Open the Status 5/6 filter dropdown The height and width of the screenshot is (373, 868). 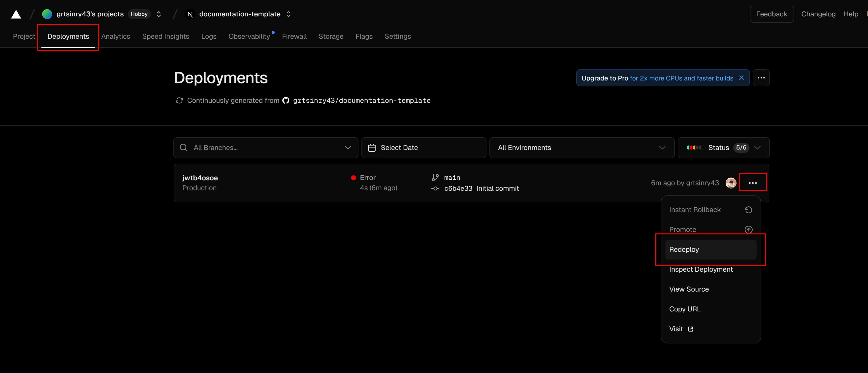coord(723,148)
